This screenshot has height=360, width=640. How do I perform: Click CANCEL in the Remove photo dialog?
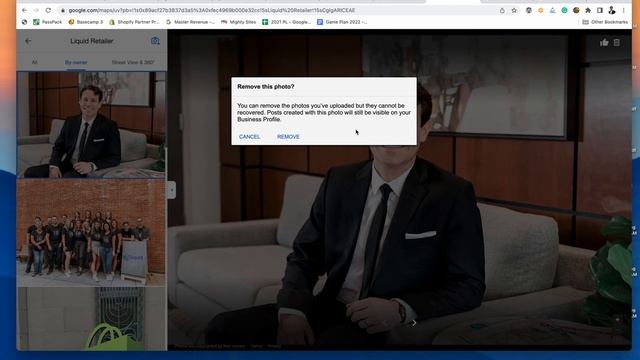(x=249, y=136)
